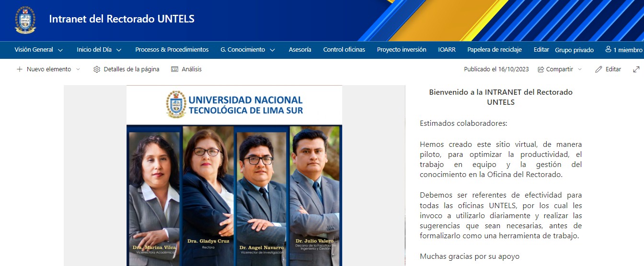
Task: Open the G. Conocimiento dropdown chevron
Action: (272, 50)
